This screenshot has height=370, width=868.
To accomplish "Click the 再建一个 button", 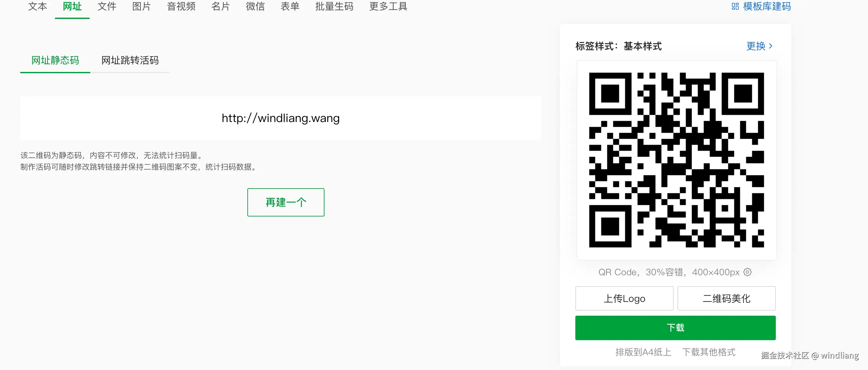I will click(286, 202).
